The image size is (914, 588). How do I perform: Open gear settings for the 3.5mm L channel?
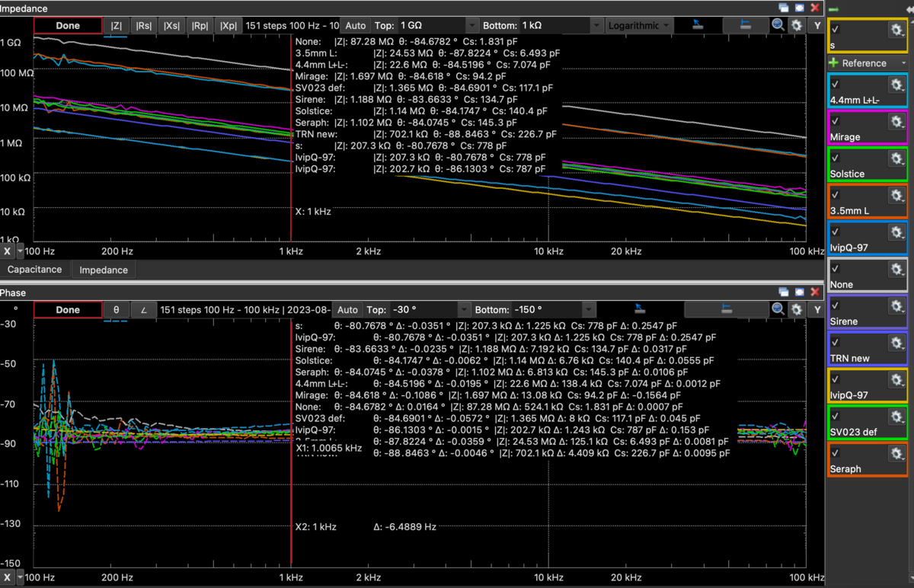tap(896, 196)
